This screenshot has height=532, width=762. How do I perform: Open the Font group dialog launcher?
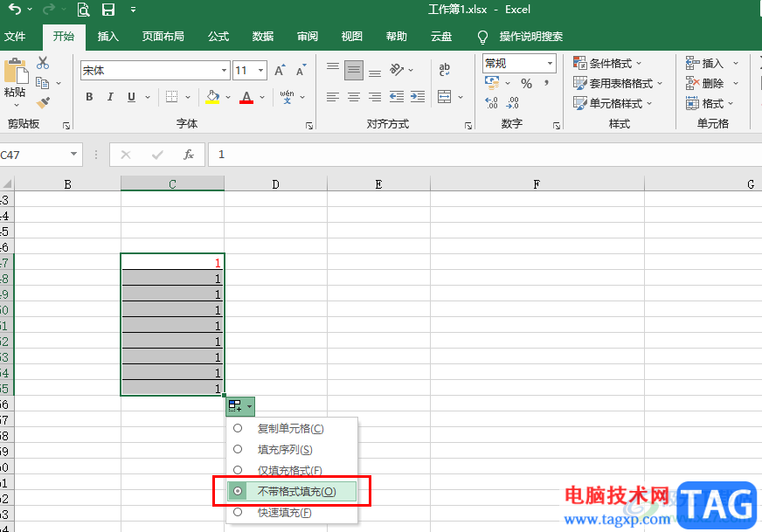tap(309, 126)
